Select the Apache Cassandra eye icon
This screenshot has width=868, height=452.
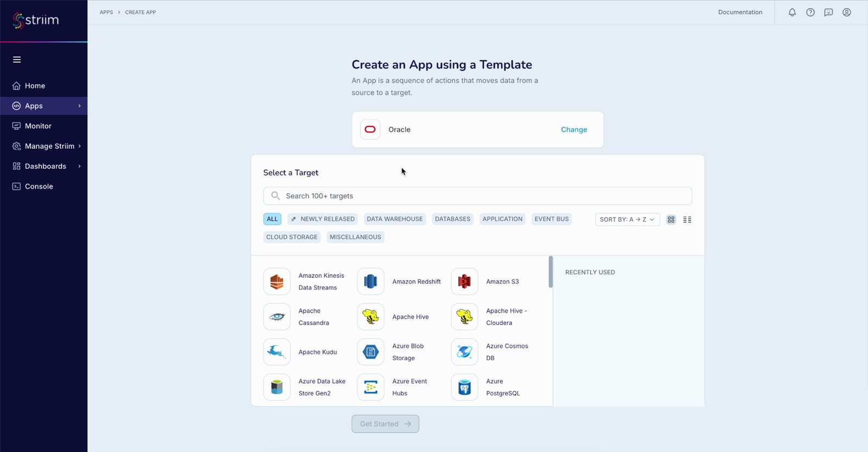277,317
